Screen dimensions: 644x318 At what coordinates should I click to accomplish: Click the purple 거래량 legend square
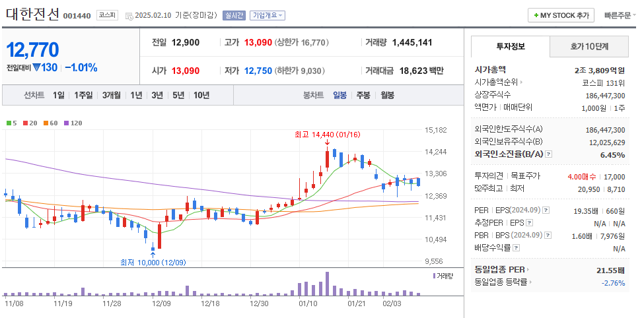click(435, 276)
